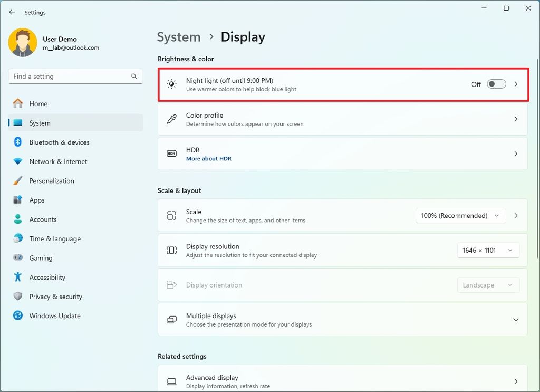Image resolution: width=540 pixels, height=392 pixels.
Task: Click the Display resolution icon
Action: click(171, 250)
